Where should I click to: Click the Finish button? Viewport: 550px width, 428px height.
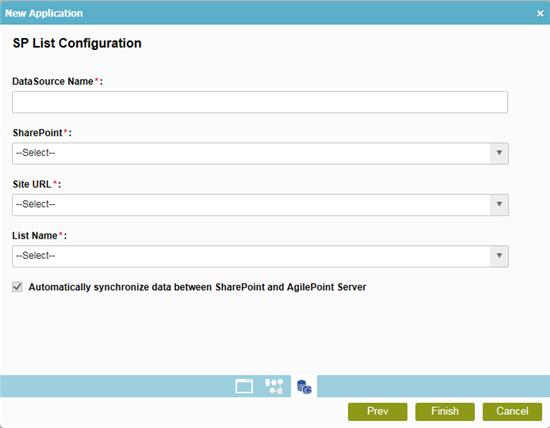click(445, 411)
